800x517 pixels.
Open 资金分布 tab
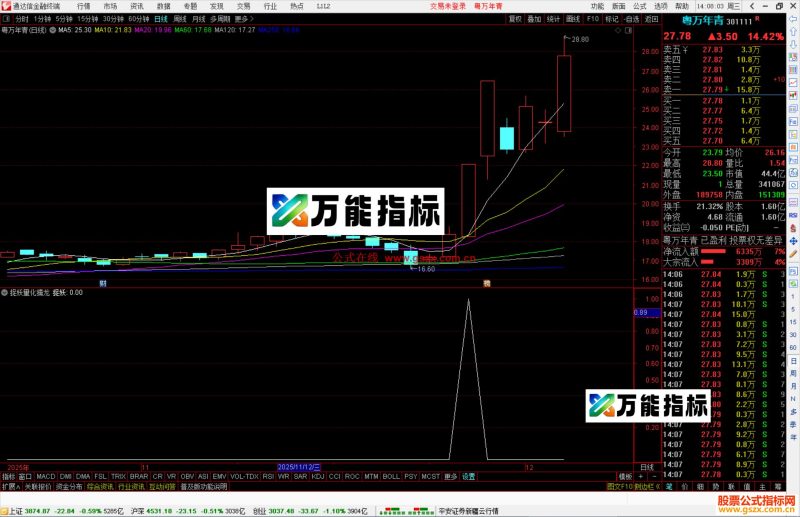click(69, 486)
